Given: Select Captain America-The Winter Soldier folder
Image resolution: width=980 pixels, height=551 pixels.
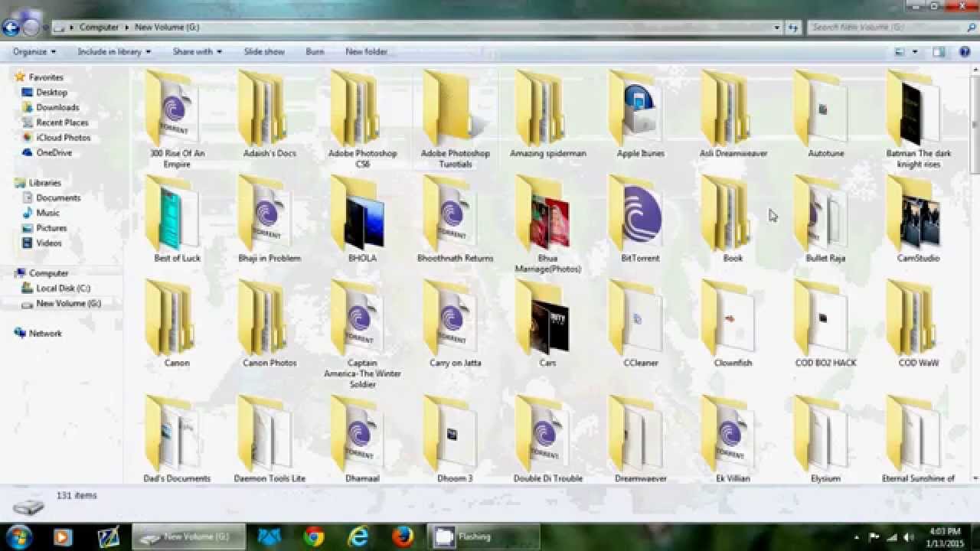Looking at the screenshot, I should click(362, 334).
